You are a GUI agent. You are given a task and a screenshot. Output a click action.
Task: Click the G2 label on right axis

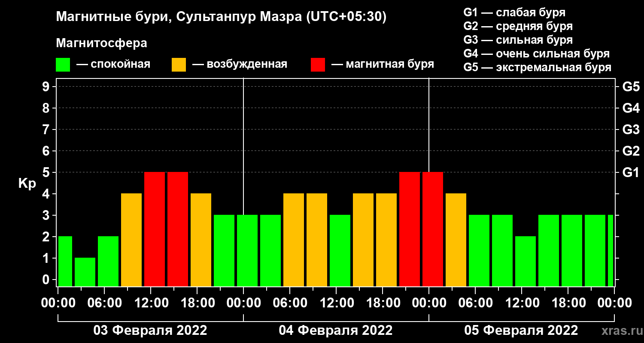click(x=631, y=151)
